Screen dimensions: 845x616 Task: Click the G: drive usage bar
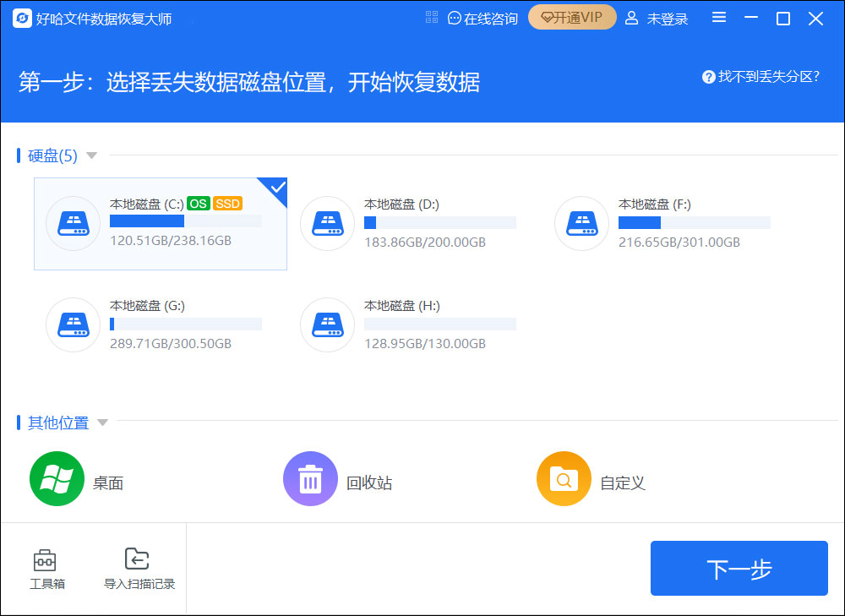[186, 324]
